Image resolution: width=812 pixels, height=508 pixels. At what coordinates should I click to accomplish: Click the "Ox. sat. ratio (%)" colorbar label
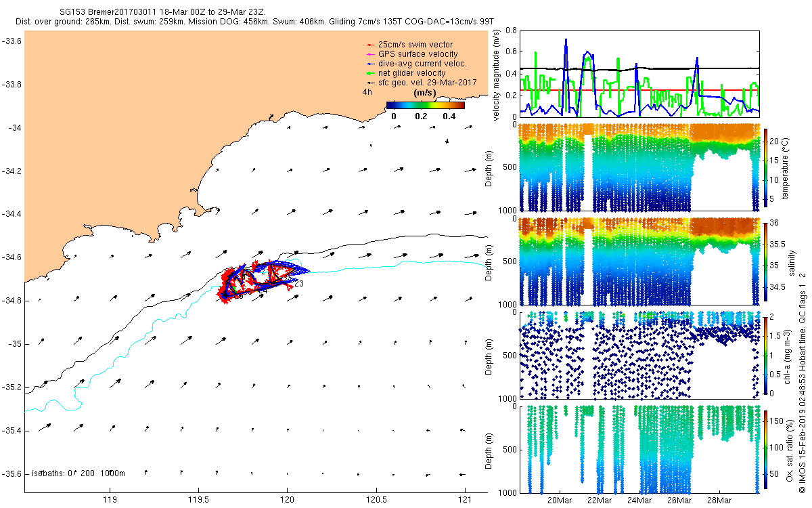(x=790, y=449)
